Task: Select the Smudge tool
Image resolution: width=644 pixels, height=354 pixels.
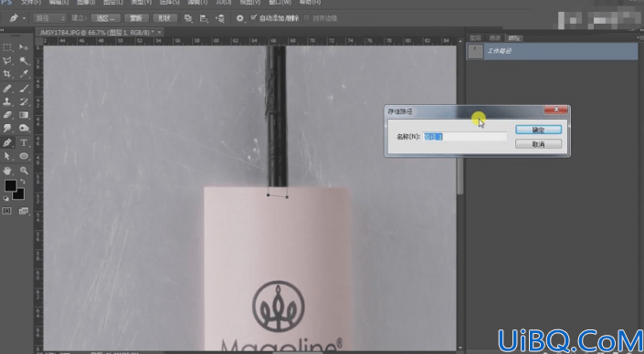Action: point(7,129)
